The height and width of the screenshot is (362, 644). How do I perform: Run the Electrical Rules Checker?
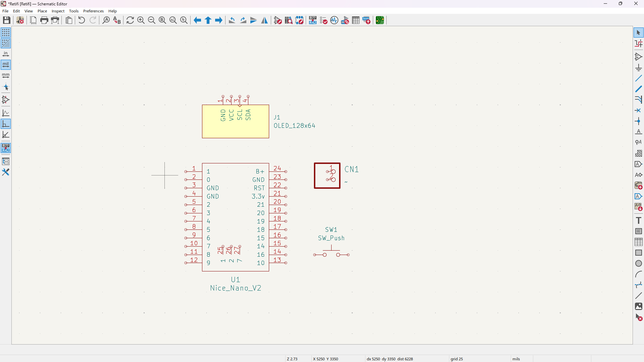324,20
